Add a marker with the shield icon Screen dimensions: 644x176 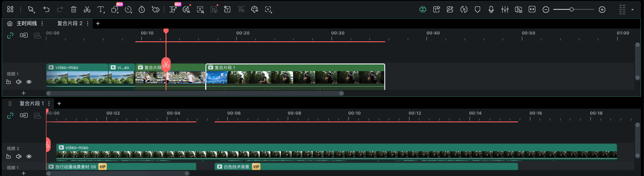tap(478, 9)
